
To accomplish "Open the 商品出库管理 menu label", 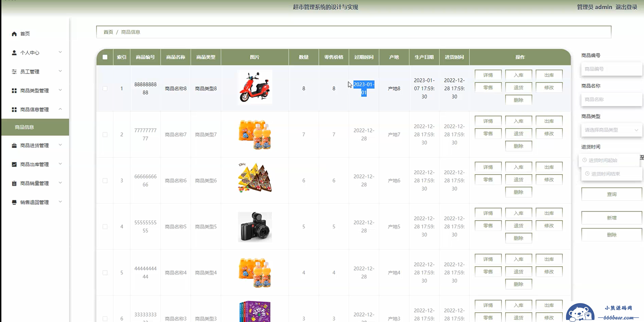I will pos(34,165).
